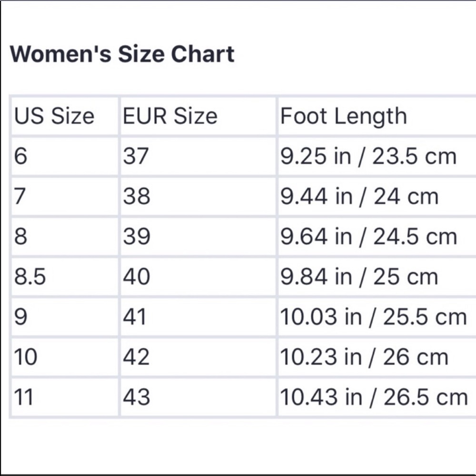Click the 9.64 in / 24.5 cm cell
This screenshot has height=476, width=476.
coord(368,237)
